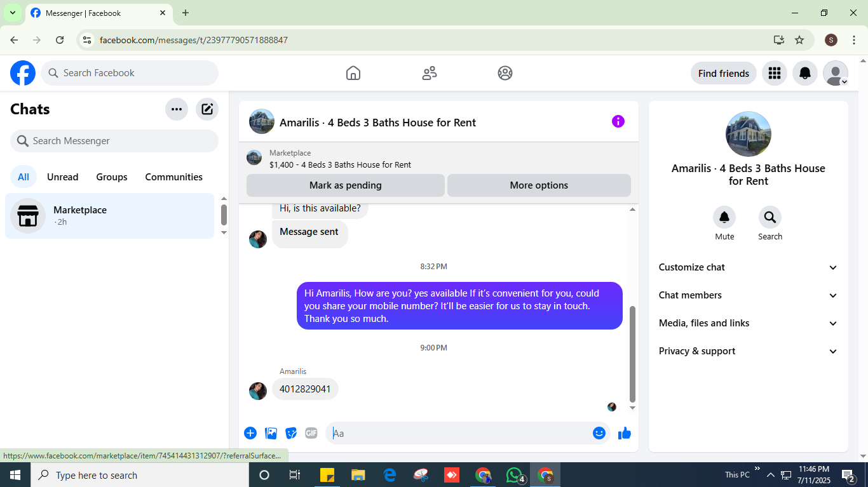Switch to the Unread tab

click(63, 177)
